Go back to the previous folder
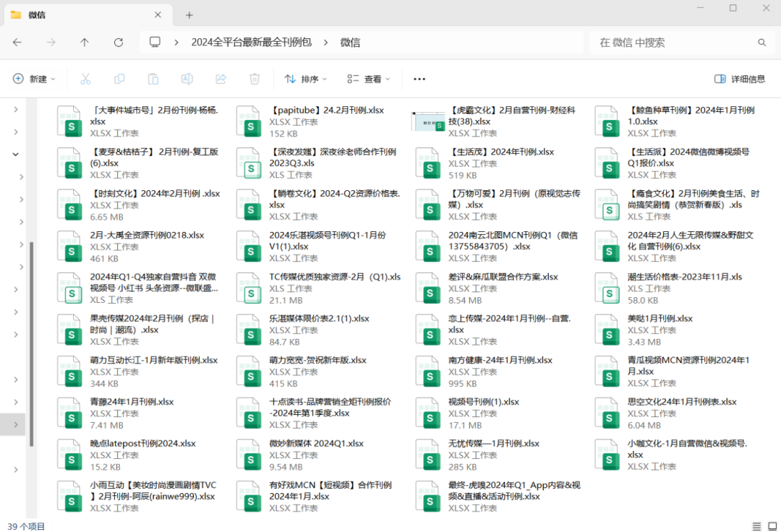 pos(17,43)
